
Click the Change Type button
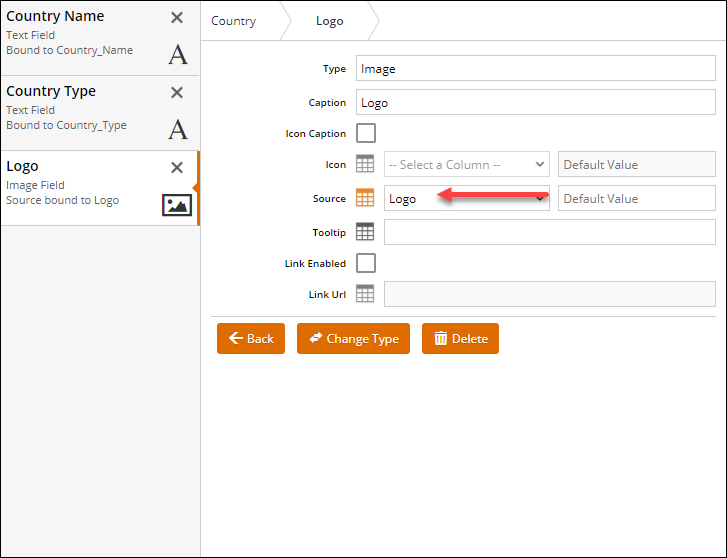353,339
